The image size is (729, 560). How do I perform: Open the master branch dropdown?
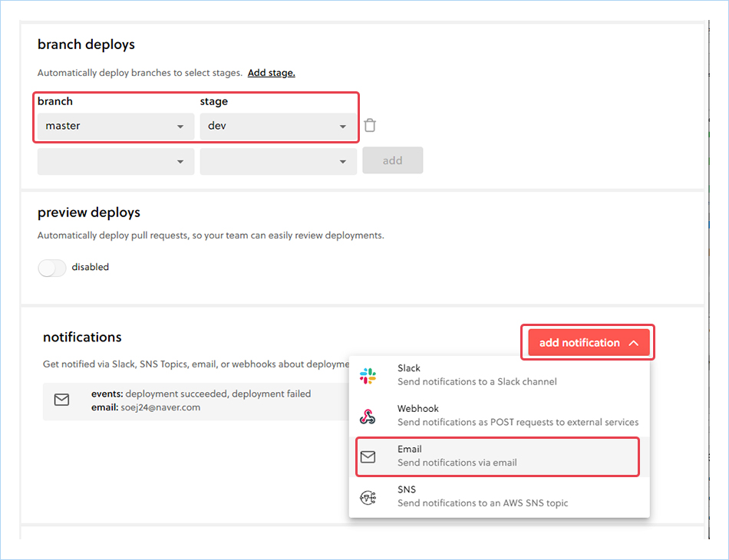[116, 127]
